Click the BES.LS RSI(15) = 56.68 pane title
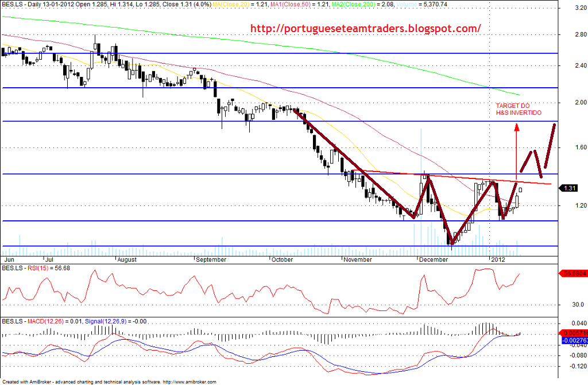This screenshot has width=588, height=385. (x=36, y=268)
